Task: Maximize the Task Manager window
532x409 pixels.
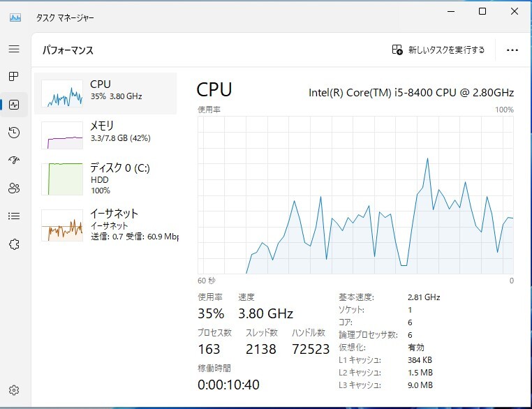Action: click(x=482, y=12)
